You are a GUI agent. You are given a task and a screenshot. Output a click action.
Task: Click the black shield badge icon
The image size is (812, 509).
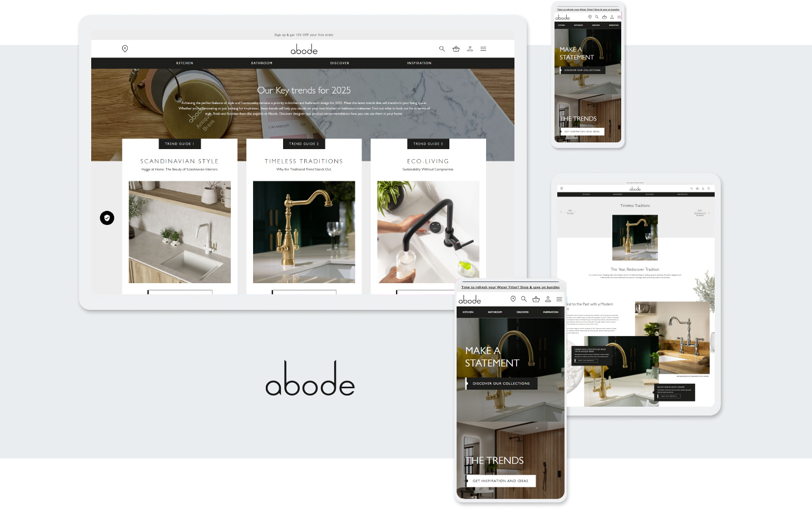coord(107,218)
